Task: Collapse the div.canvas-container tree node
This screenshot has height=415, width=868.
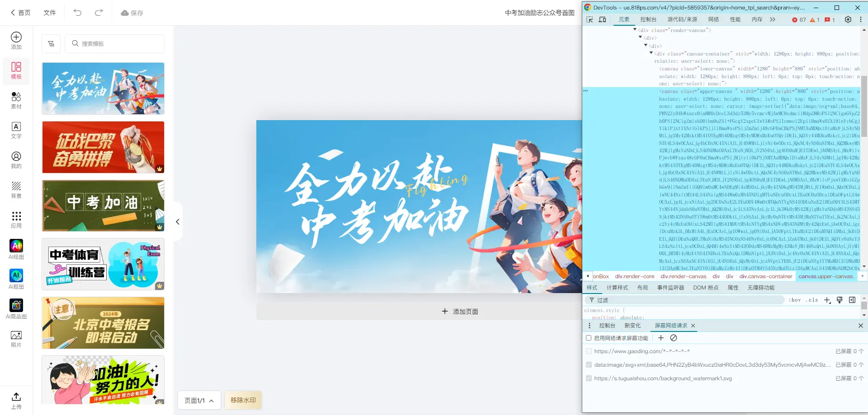Action: point(651,53)
